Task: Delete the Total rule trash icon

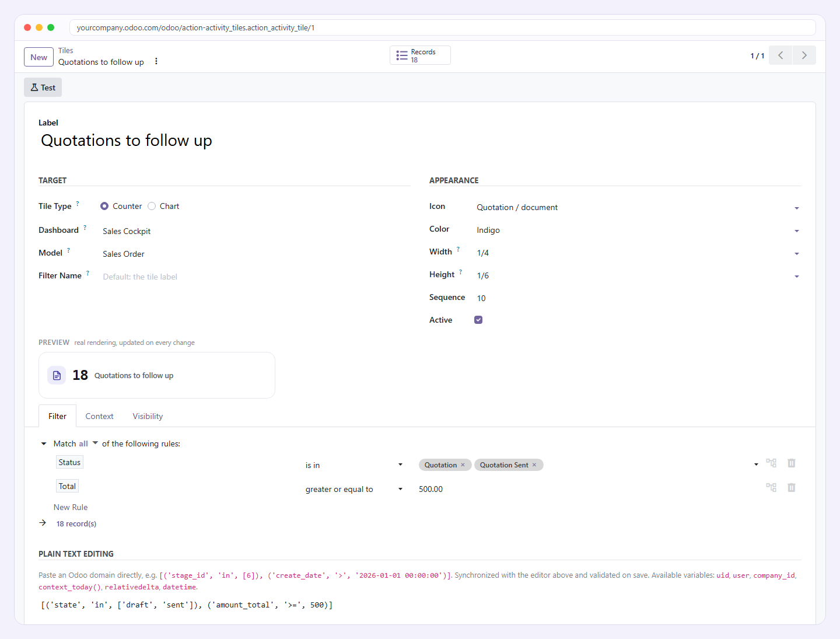Action: pyautogui.click(x=792, y=487)
